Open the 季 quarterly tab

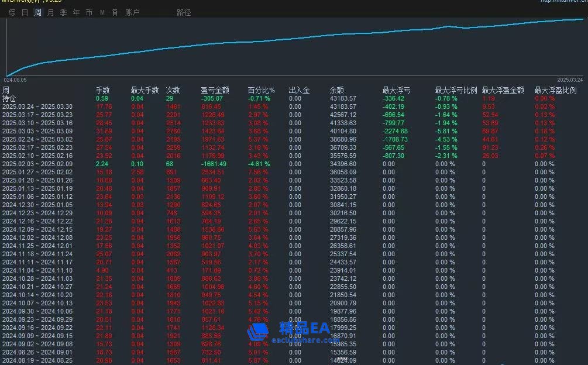click(x=64, y=12)
